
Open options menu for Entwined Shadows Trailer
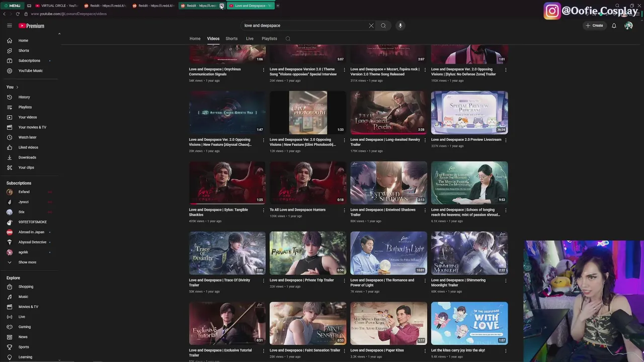[x=425, y=211]
